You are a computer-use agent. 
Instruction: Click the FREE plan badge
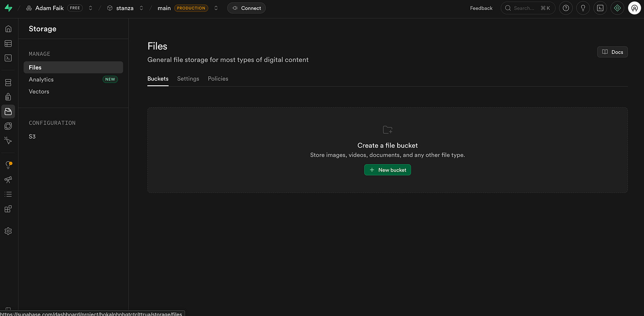point(75,8)
